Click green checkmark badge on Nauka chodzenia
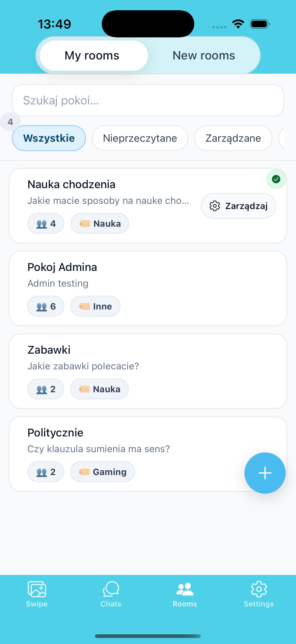296x644 pixels. click(x=276, y=179)
